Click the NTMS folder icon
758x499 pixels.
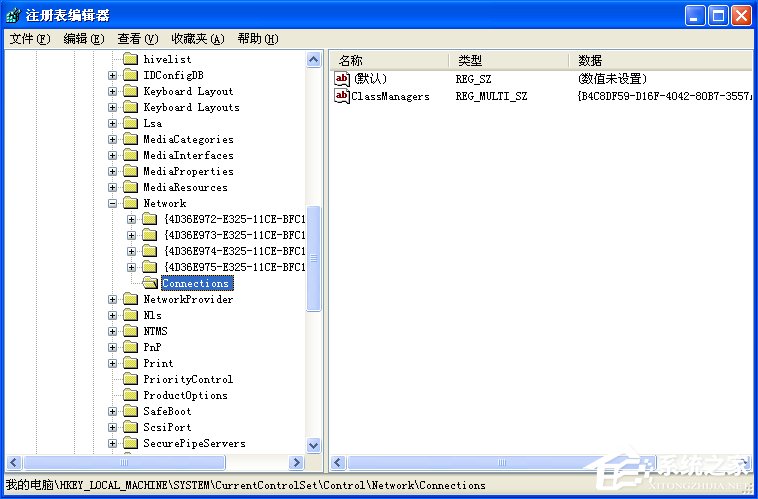coord(130,331)
